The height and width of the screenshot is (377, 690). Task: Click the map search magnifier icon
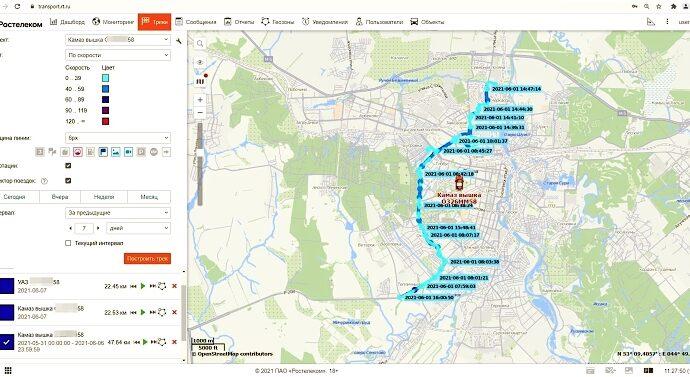point(200,43)
